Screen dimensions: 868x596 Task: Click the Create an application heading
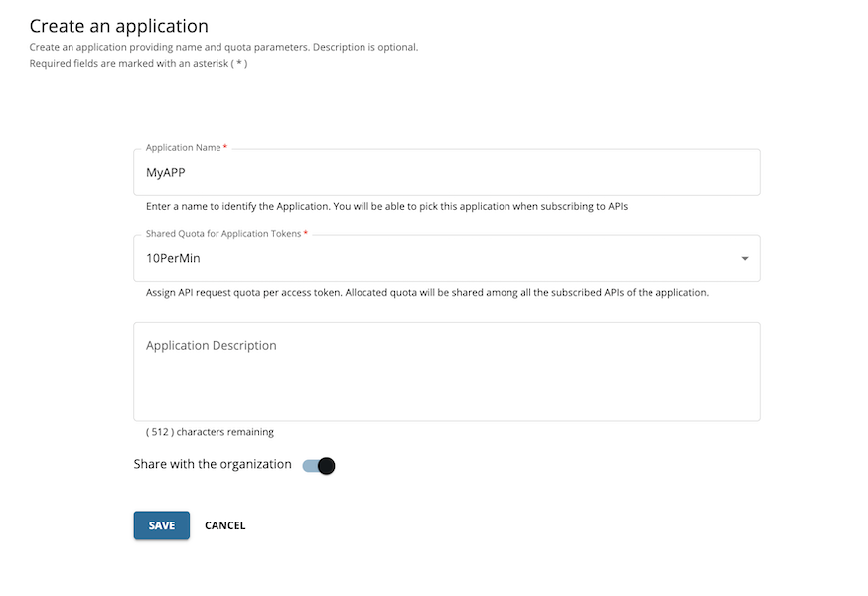click(118, 25)
